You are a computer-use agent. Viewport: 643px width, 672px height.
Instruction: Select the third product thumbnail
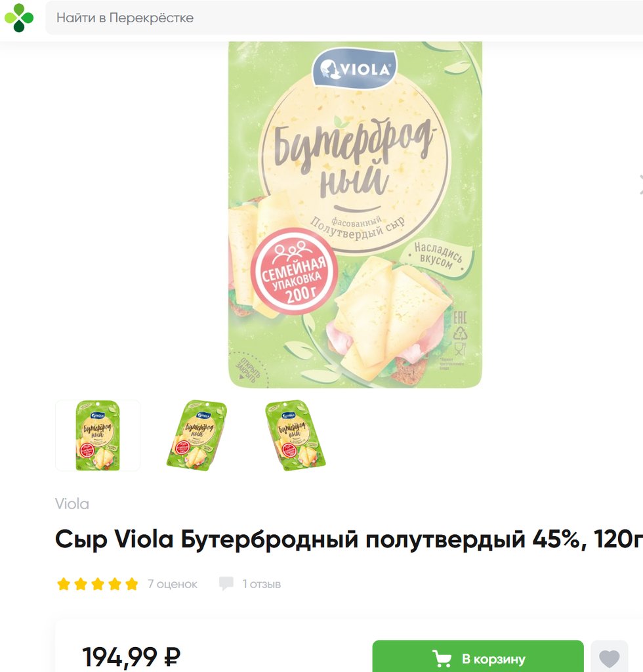click(295, 436)
